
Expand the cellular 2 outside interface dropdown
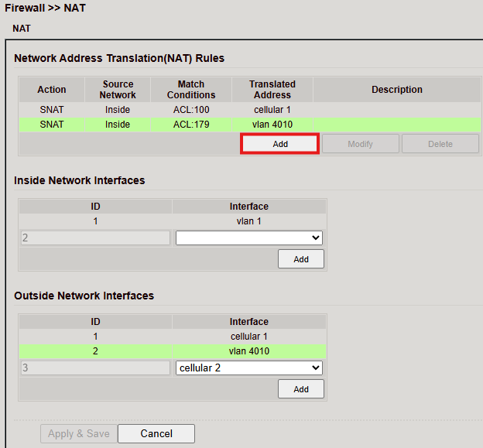tap(248, 368)
